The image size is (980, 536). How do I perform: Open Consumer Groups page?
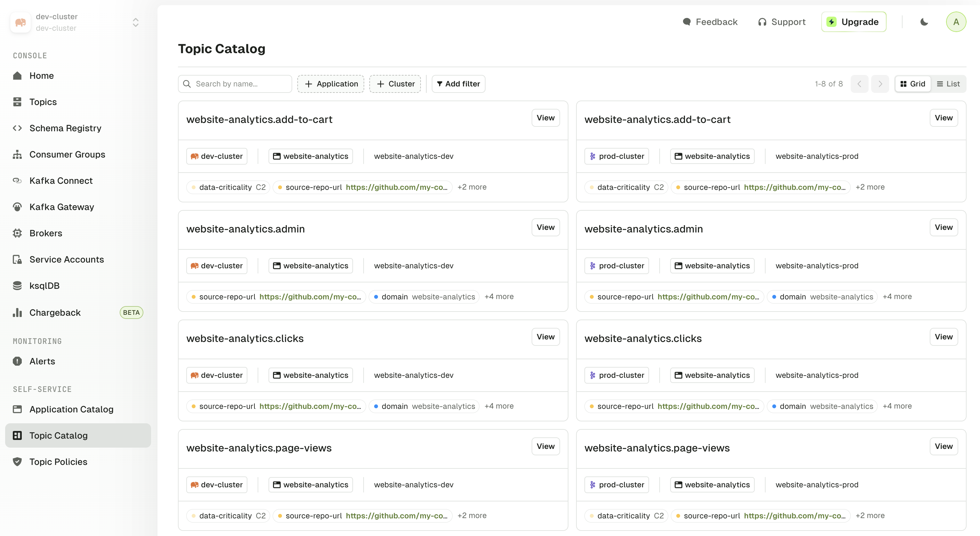[x=78, y=155]
